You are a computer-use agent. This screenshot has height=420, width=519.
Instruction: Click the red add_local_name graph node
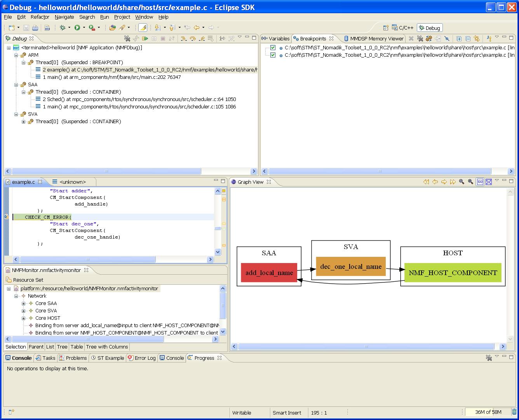pyautogui.click(x=269, y=273)
